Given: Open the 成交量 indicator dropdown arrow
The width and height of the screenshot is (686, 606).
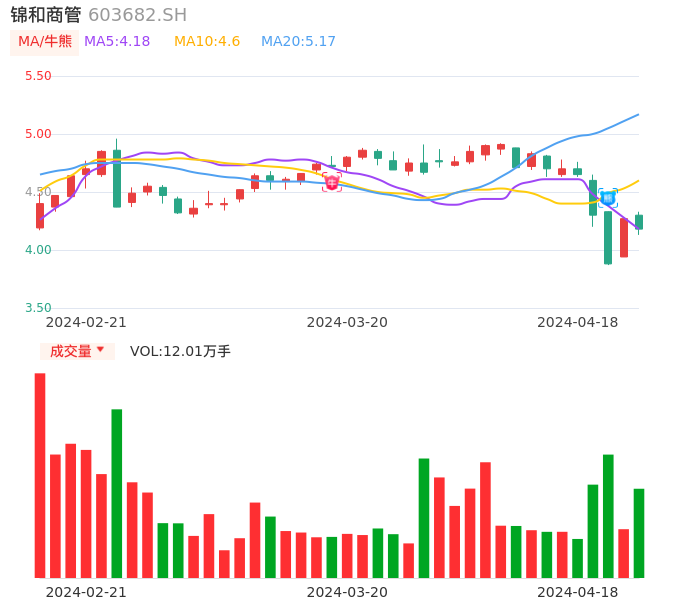Looking at the screenshot, I should click(100, 350).
